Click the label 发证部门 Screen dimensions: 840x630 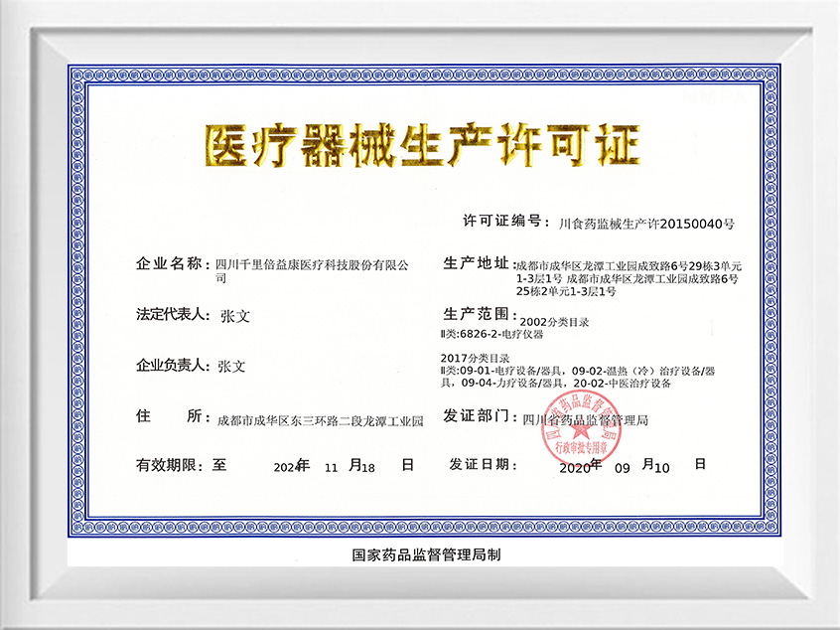[x=480, y=416]
